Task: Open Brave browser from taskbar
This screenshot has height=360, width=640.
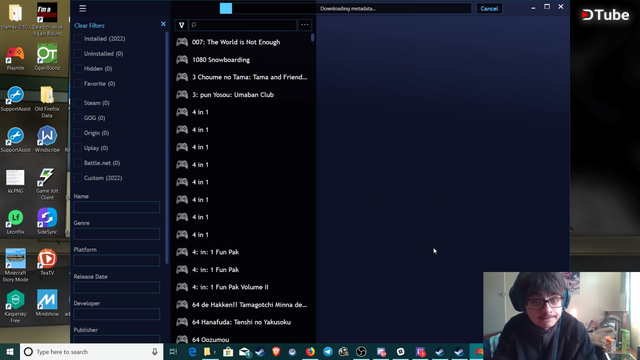Action: coord(276,352)
